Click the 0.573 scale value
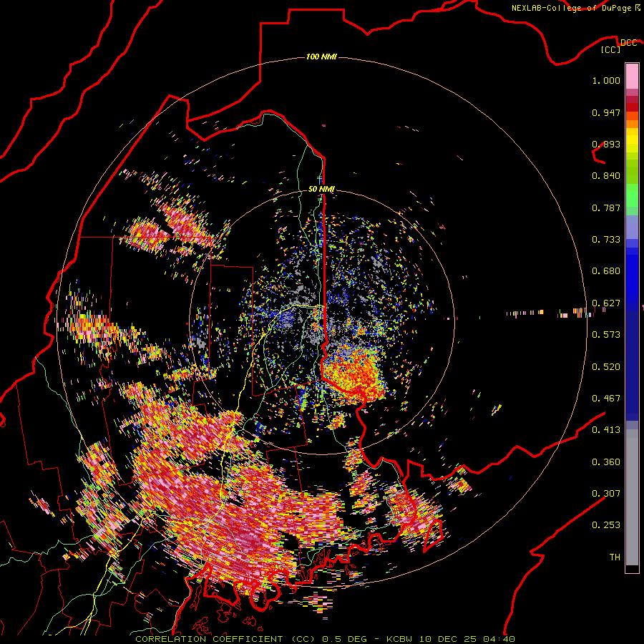 pos(606,335)
